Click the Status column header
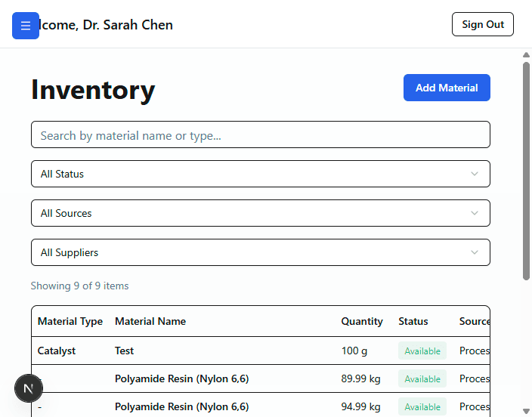This screenshot has height=417, width=532. 413,321
